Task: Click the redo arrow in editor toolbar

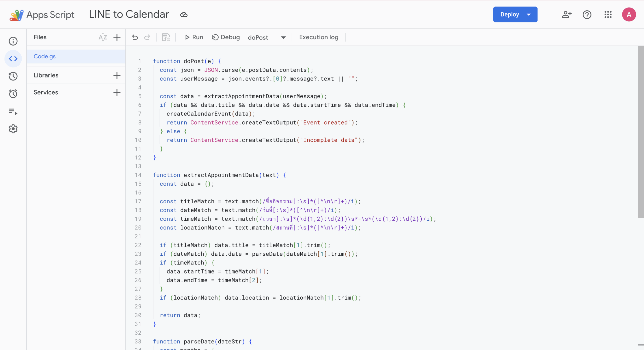Action: 147,37
